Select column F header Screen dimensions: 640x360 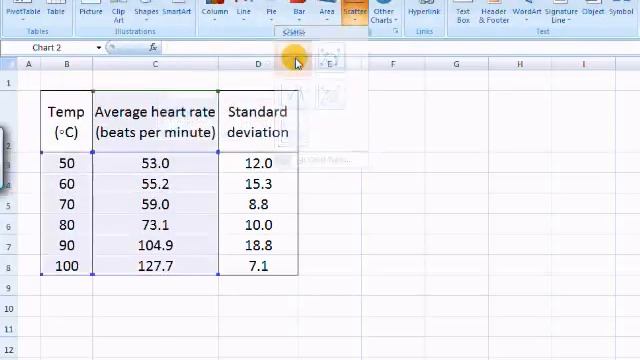click(393, 64)
